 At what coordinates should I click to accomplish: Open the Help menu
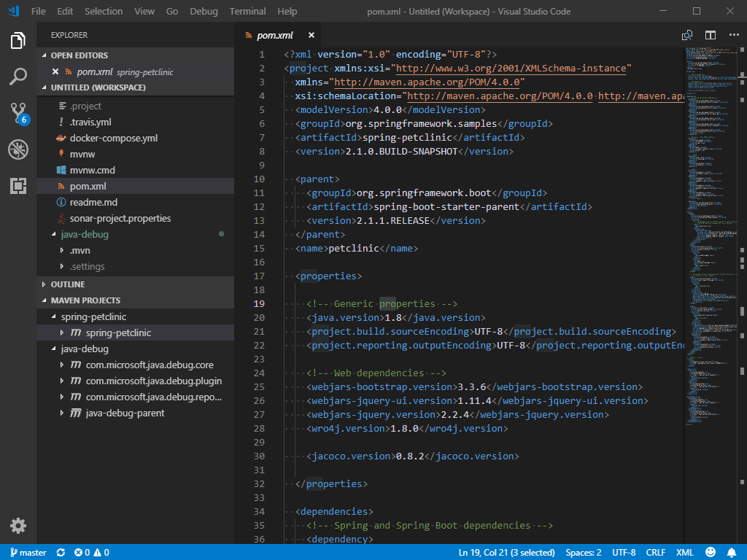(x=287, y=11)
